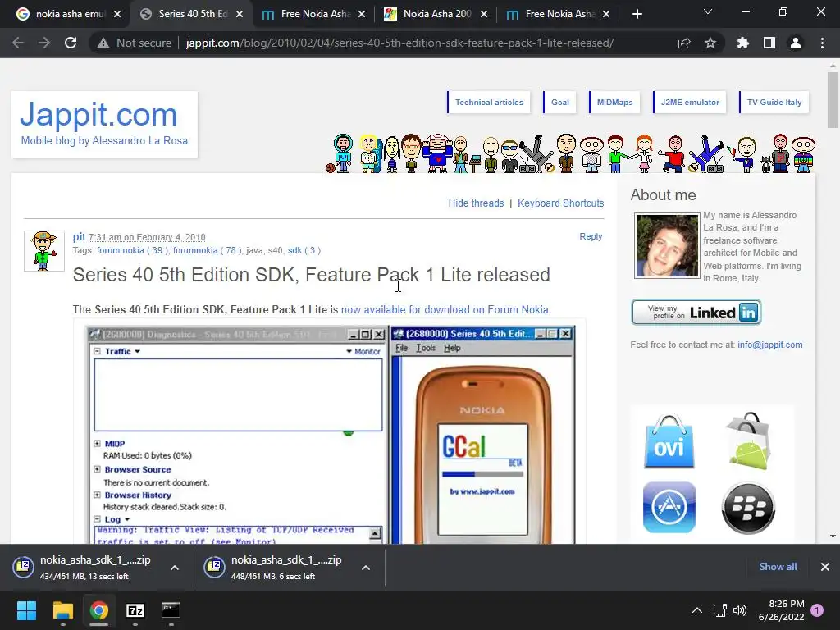Switch to last Free Nokia Asha tab
The image size is (840, 630).
[559, 14]
